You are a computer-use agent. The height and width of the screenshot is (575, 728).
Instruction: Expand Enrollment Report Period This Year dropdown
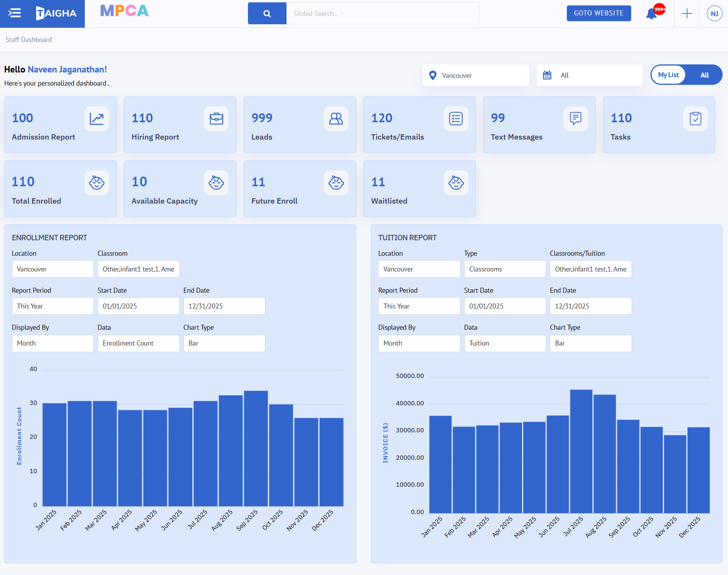pyautogui.click(x=52, y=306)
